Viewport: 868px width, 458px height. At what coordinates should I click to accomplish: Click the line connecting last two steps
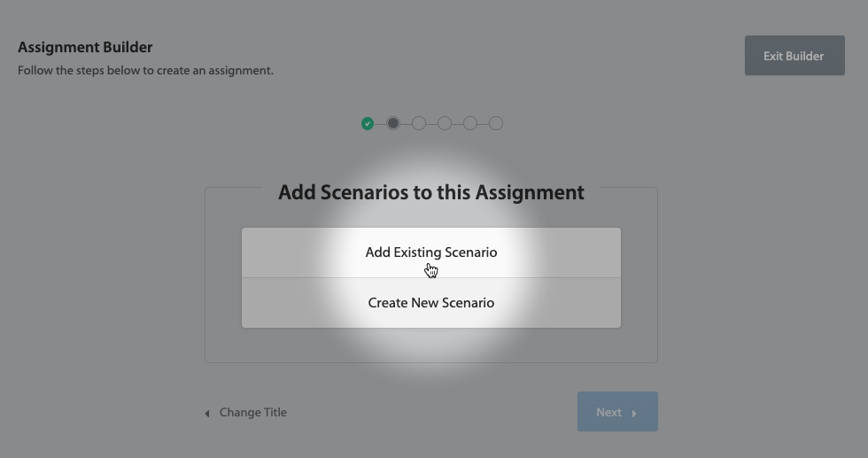pyautogui.click(x=483, y=123)
